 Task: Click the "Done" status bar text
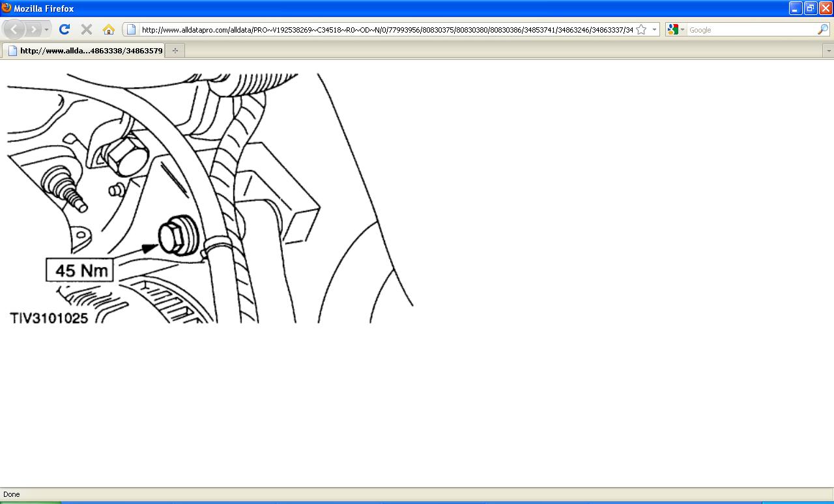[12, 494]
